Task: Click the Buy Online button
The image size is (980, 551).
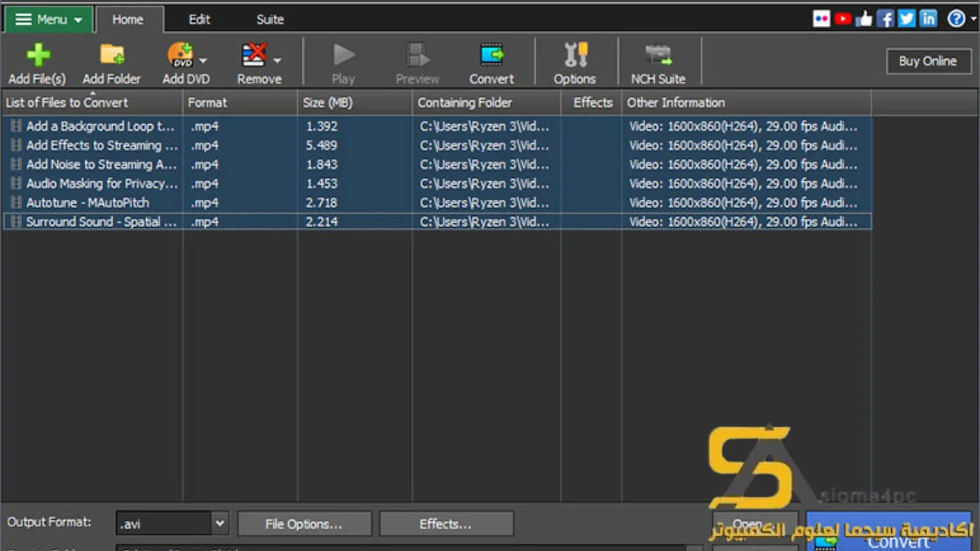Action: pos(928,61)
